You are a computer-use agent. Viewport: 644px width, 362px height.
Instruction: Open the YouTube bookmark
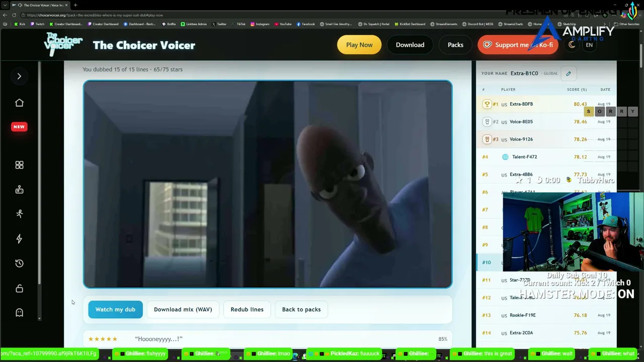coord(283,24)
